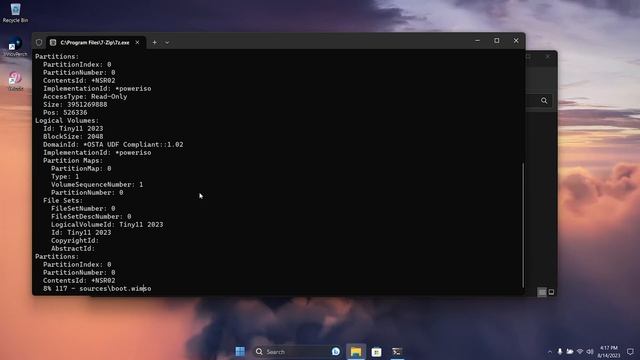Show hidden system tray icons chevron
Screen dimensions: 640x360
point(550,352)
